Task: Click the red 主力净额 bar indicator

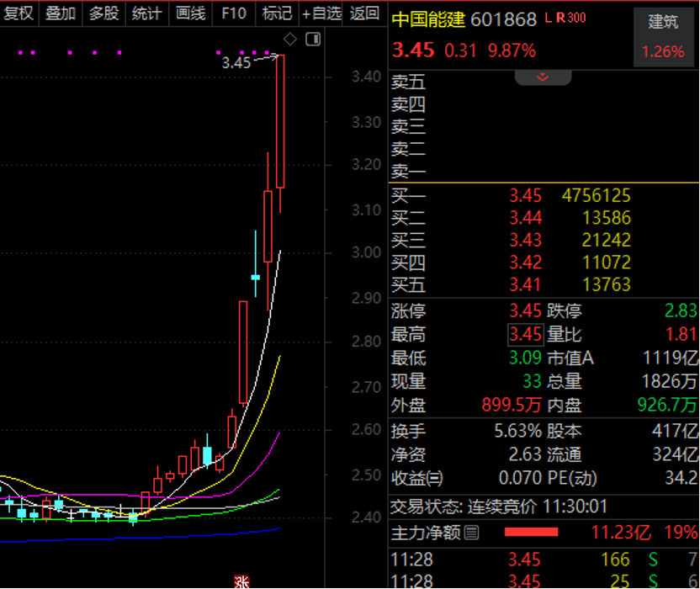Action: [531, 532]
